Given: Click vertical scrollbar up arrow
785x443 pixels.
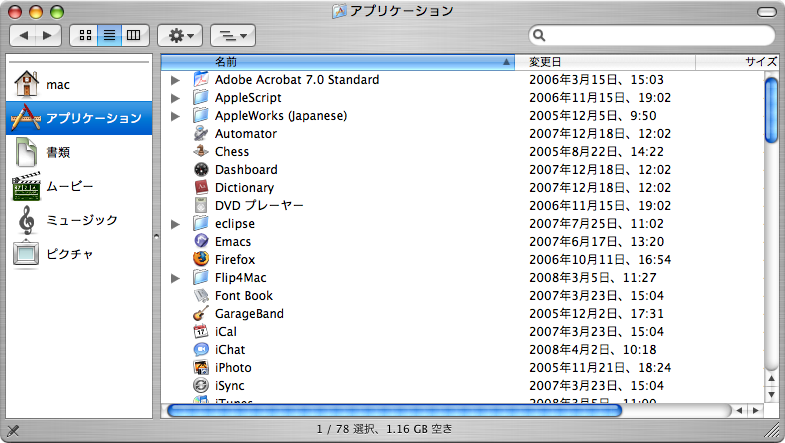Looking at the screenshot, I should point(771,379).
